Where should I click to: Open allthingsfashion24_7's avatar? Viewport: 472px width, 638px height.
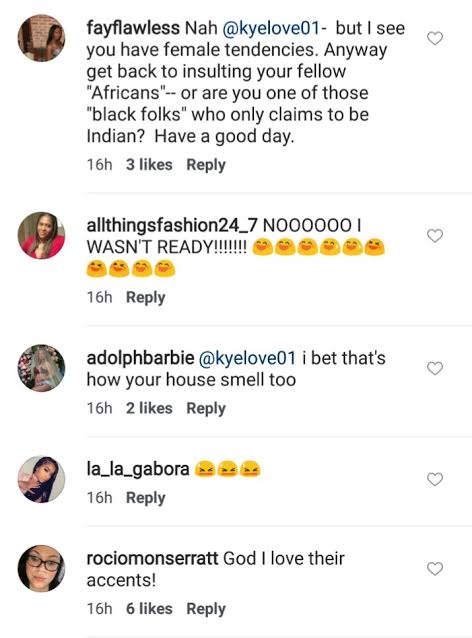41,236
